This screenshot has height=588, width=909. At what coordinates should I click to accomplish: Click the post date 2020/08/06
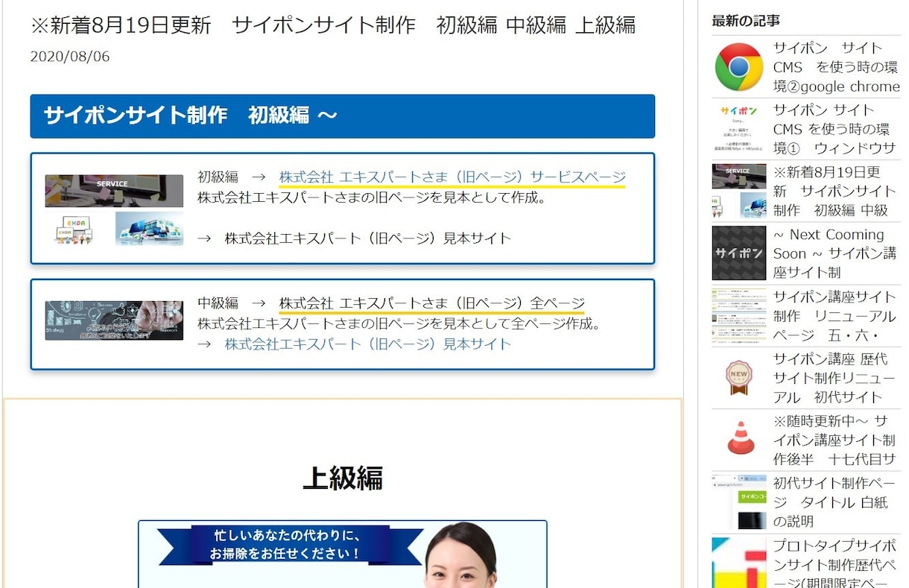click(70, 57)
